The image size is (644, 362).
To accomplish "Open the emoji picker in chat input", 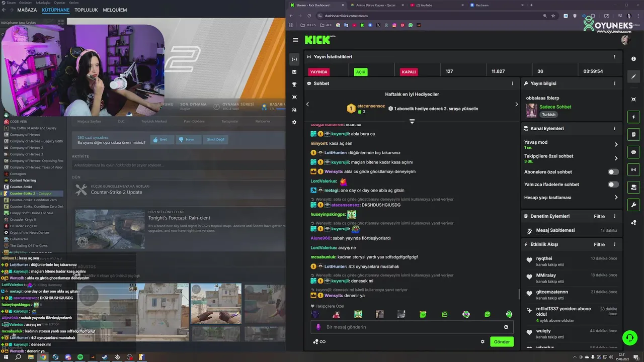I will 506,327.
